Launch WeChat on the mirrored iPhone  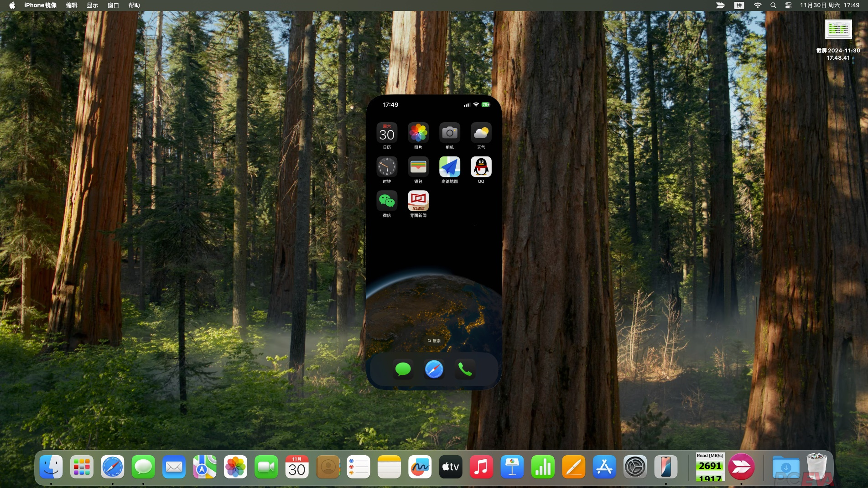coord(386,201)
